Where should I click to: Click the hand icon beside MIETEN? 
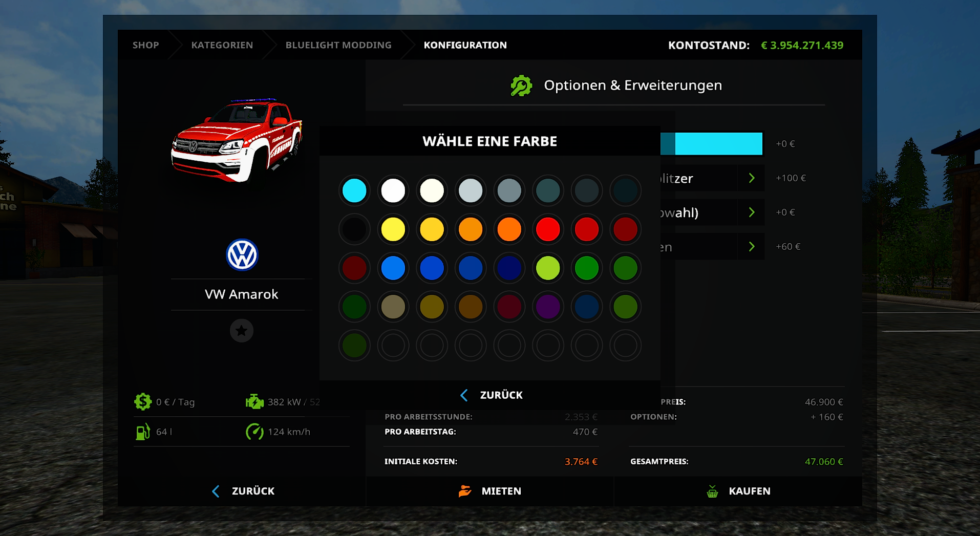tap(465, 491)
